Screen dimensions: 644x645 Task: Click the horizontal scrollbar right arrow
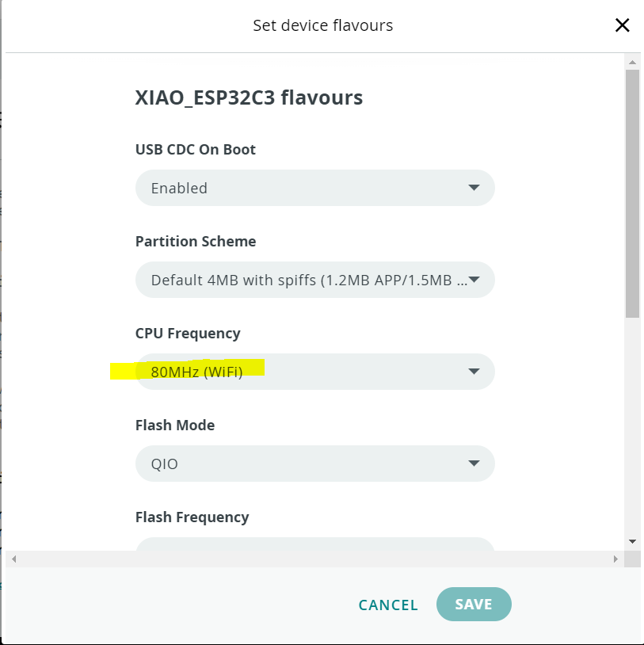[615, 559]
